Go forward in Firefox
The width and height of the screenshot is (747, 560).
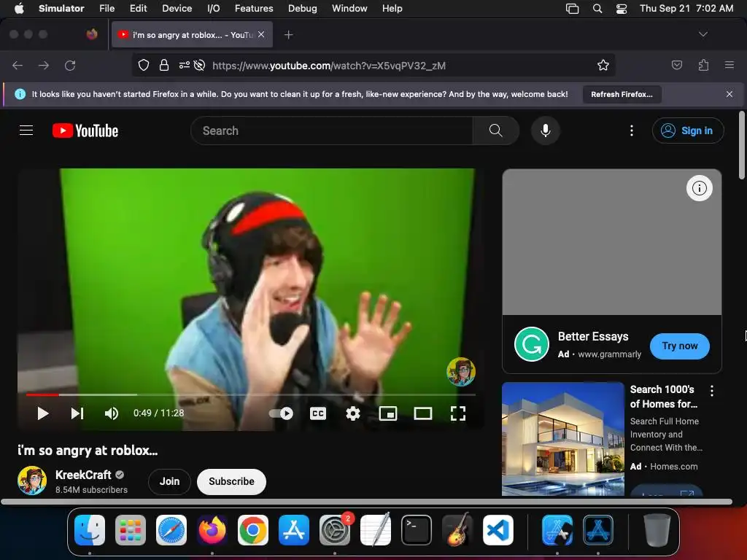pyautogui.click(x=44, y=66)
